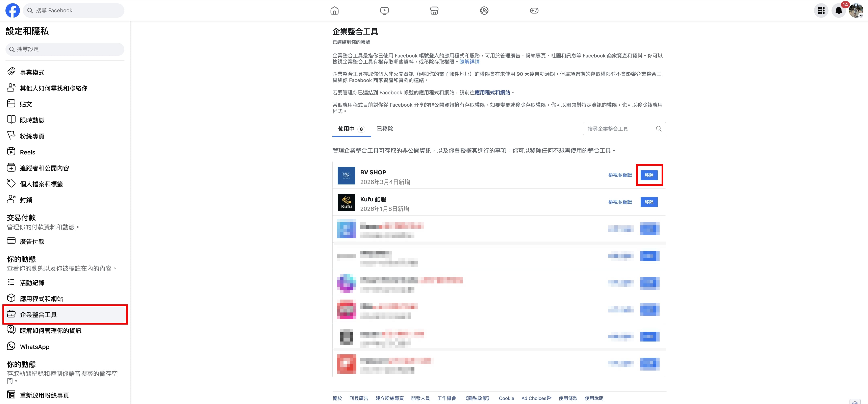Click 檢視並編輯 for Kufu 酷服
The image size is (868, 404).
620,202
